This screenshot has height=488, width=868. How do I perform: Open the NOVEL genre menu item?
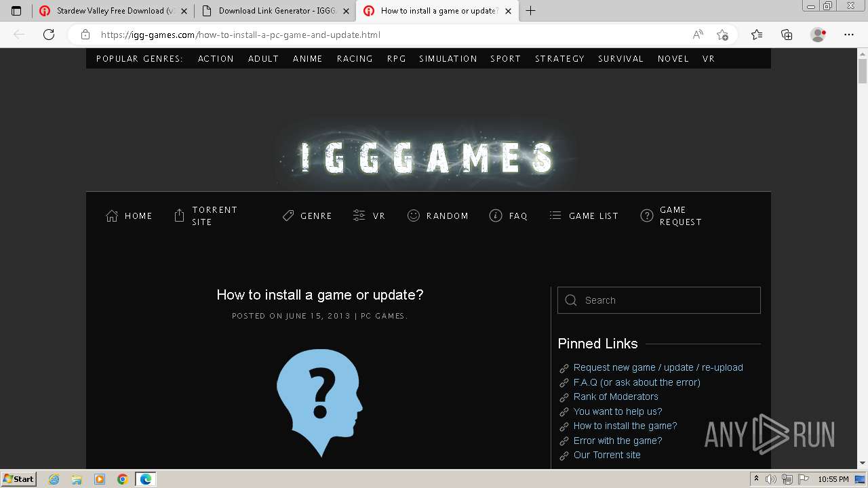[x=673, y=59]
